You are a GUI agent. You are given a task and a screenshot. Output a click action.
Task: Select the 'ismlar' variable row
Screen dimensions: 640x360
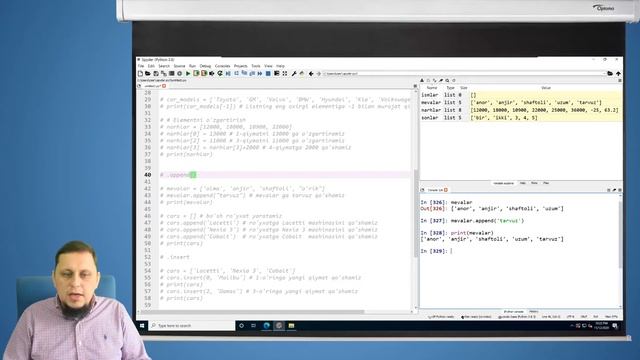pos(521,95)
